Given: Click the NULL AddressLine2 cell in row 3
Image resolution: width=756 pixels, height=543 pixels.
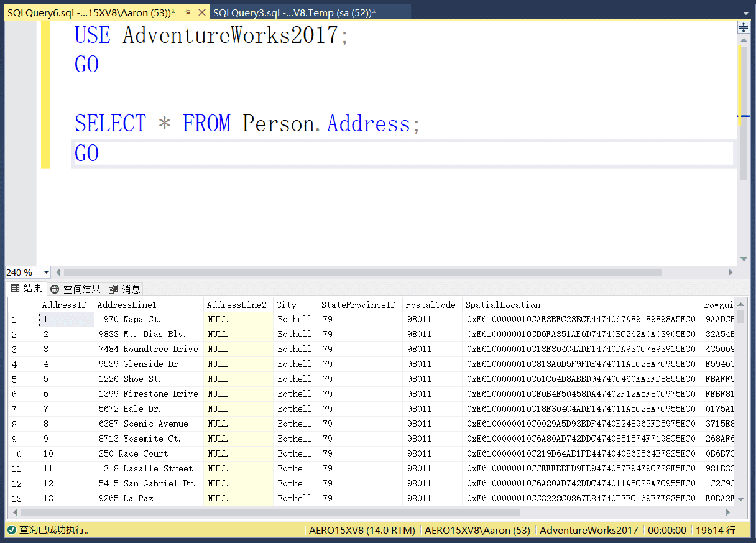Looking at the screenshot, I should [238, 349].
